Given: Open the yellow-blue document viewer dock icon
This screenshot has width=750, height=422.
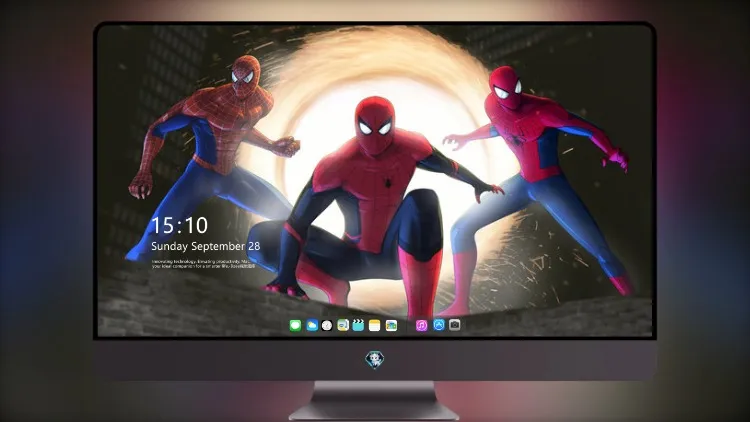Looking at the screenshot, I should pyautogui.click(x=343, y=325).
